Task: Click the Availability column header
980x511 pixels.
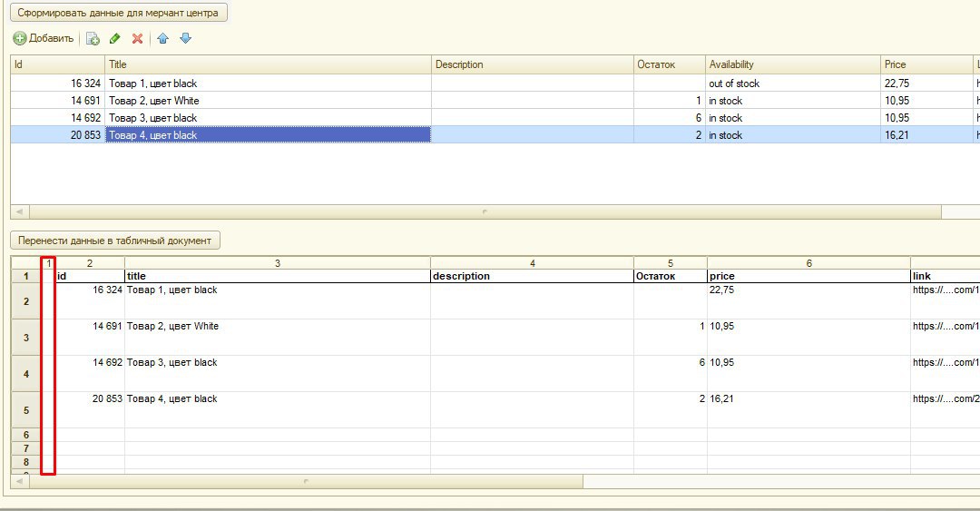Action: pyautogui.click(x=792, y=64)
